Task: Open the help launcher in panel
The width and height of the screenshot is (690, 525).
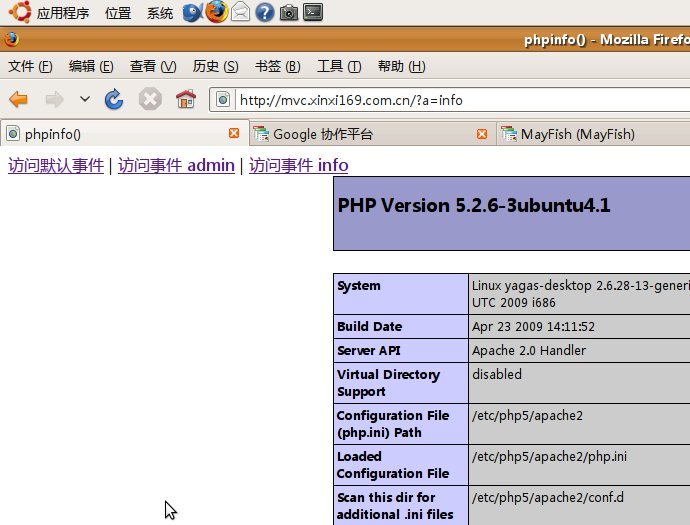Action: [265, 12]
